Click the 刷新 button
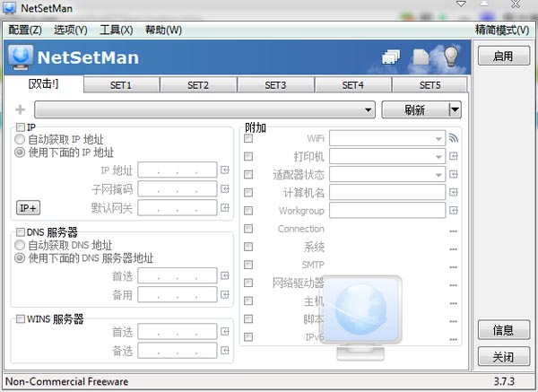 pyautogui.click(x=415, y=109)
